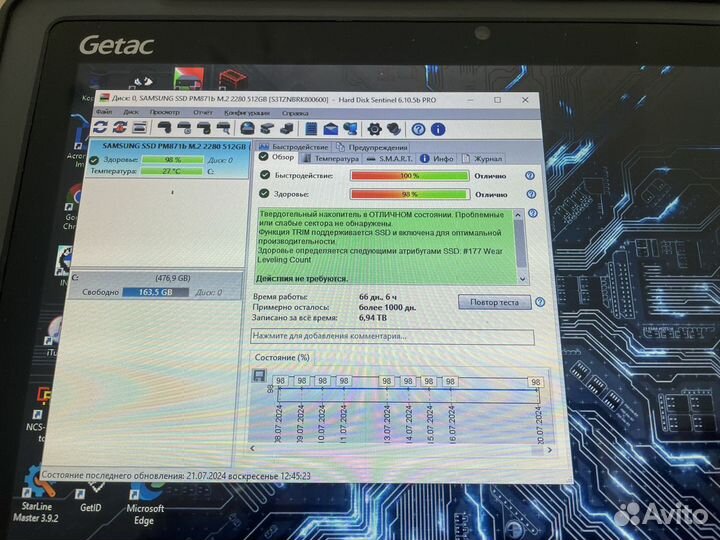
Task: Switch to the Предупреждения tab
Action: pyautogui.click(x=372, y=147)
